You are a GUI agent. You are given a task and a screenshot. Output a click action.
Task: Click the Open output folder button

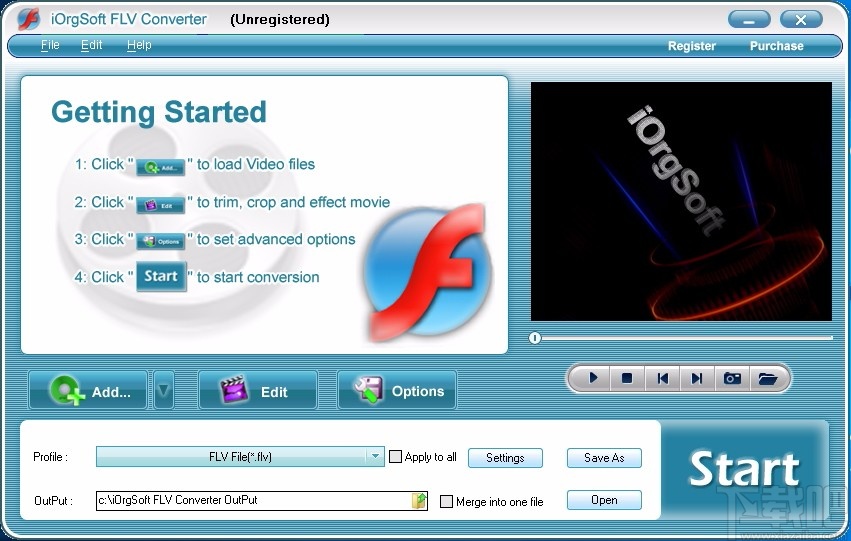click(604, 500)
